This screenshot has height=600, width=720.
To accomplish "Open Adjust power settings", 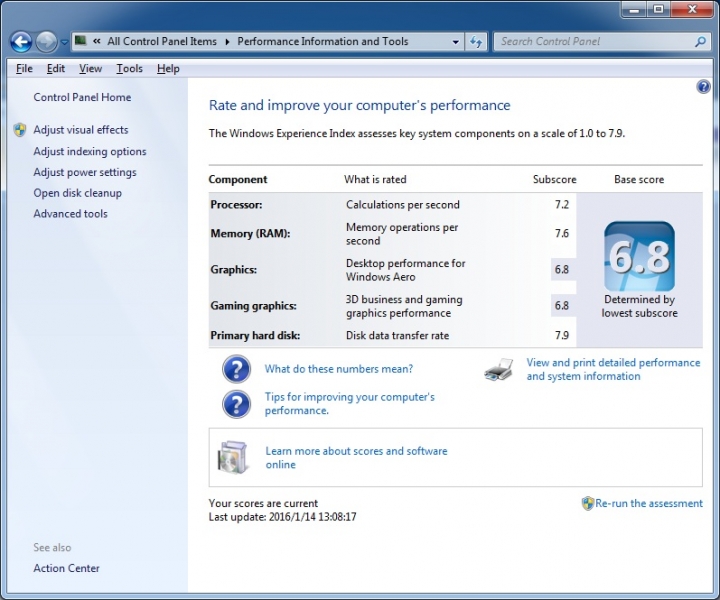I will point(85,172).
